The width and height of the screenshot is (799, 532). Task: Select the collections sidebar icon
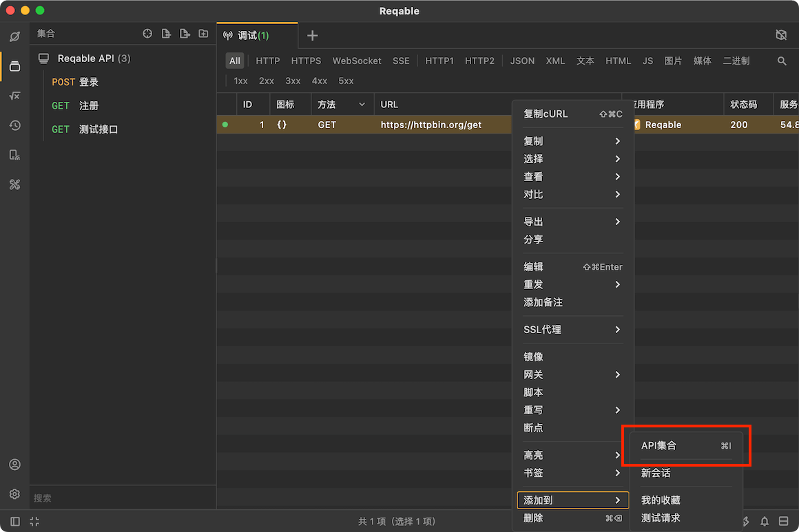(x=14, y=66)
